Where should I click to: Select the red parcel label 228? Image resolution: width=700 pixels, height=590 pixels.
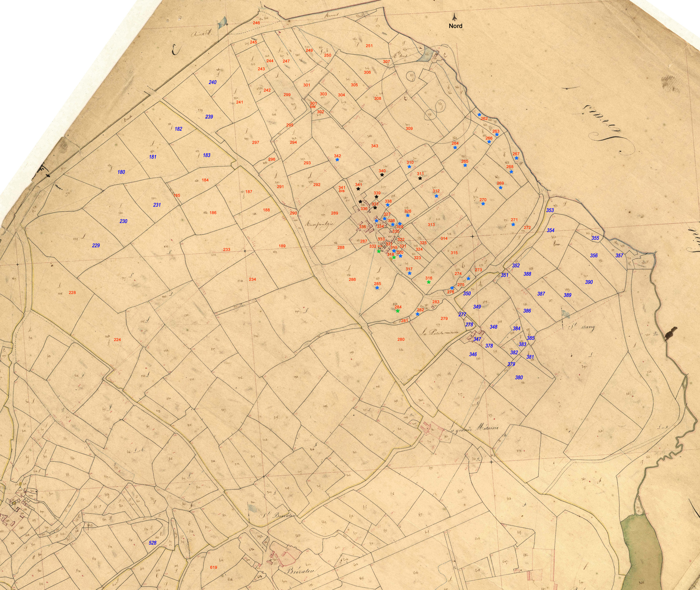coord(72,293)
